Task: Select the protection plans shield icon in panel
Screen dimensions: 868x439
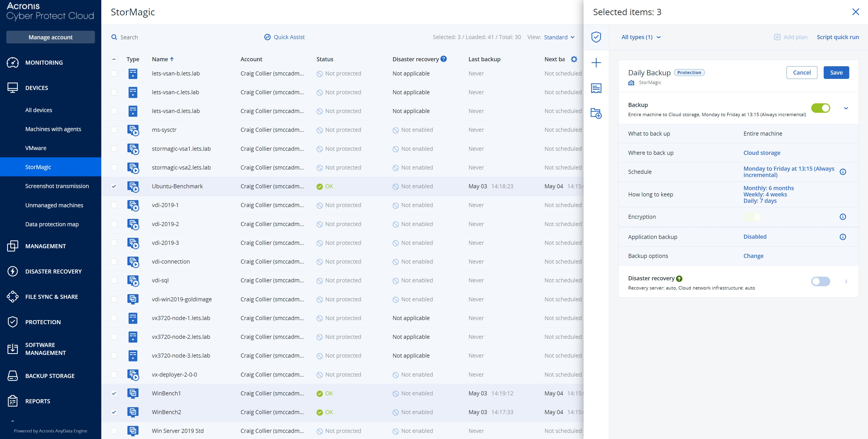Action: [596, 37]
